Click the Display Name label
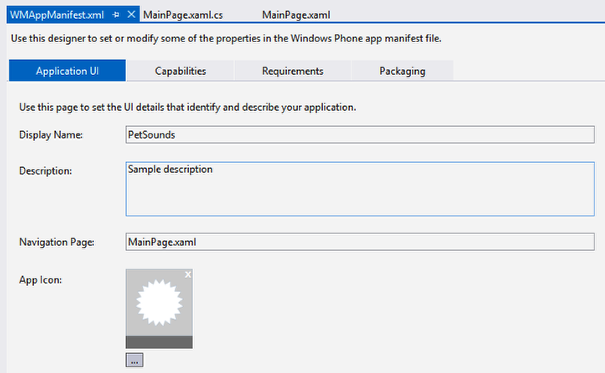605x373 pixels. pos(51,135)
